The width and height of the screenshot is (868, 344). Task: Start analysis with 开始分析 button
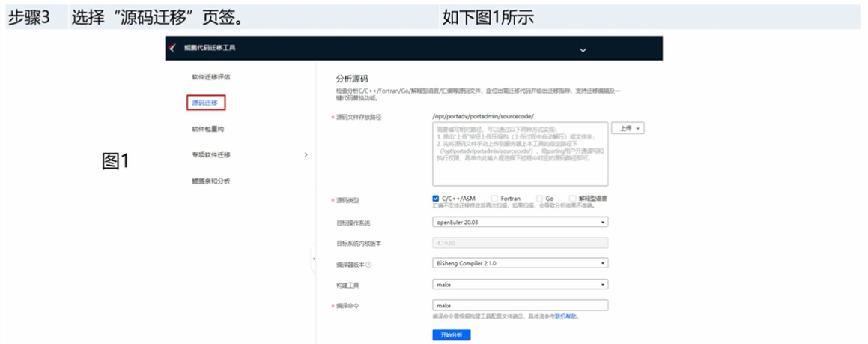tap(451, 335)
